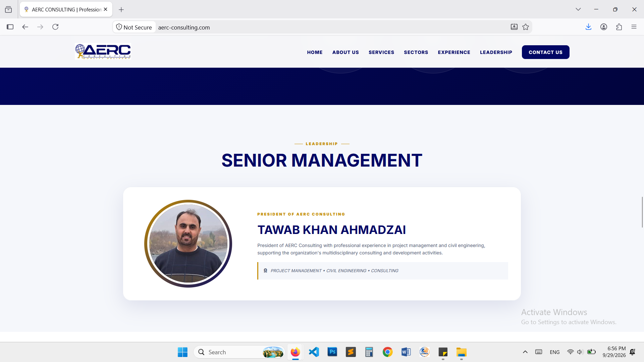Show hidden system tray icons chevron

[525, 352]
